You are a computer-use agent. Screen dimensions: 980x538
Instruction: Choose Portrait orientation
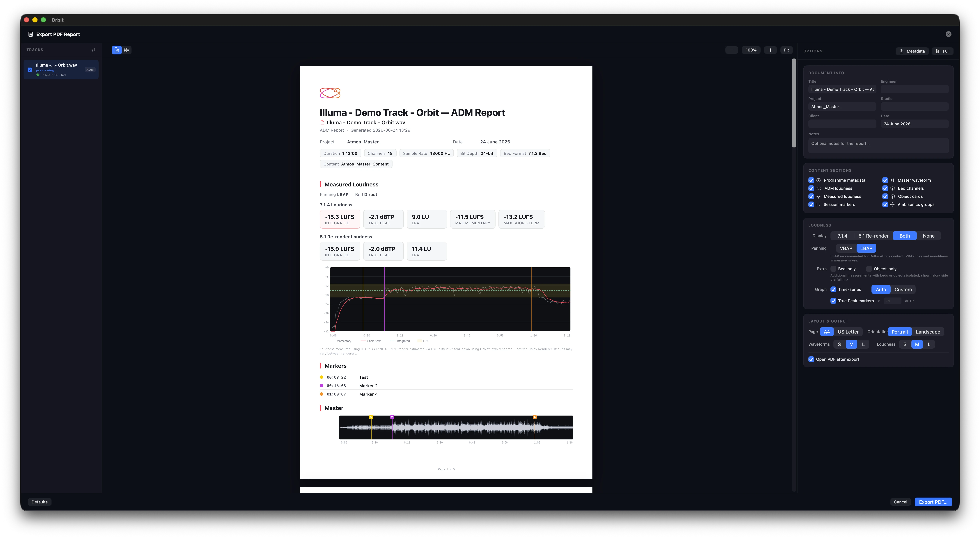[x=899, y=332]
